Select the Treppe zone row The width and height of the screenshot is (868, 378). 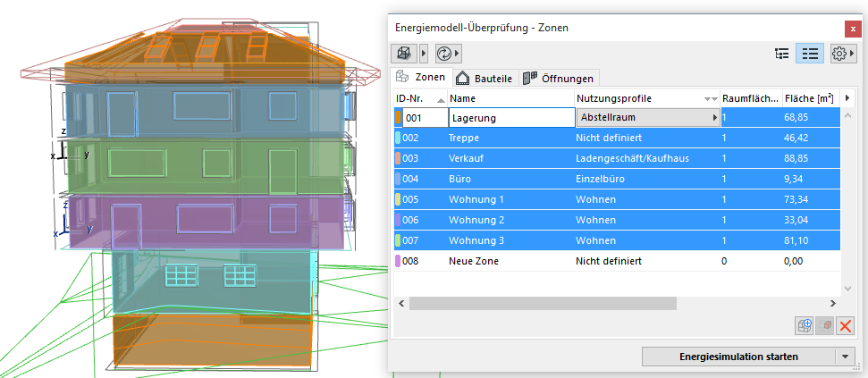pos(617,138)
